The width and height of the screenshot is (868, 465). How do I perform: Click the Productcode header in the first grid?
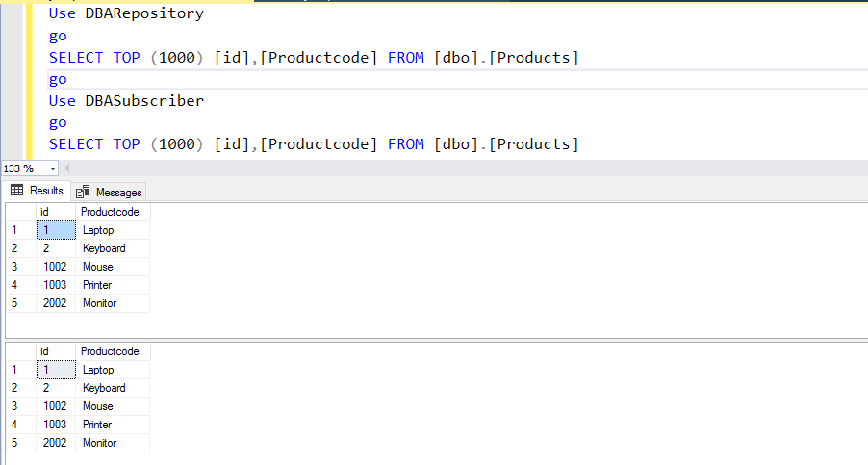(x=111, y=212)
